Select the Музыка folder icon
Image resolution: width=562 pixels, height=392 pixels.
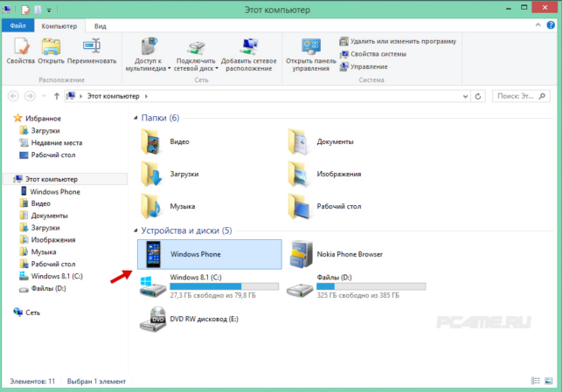coord(151,206)
